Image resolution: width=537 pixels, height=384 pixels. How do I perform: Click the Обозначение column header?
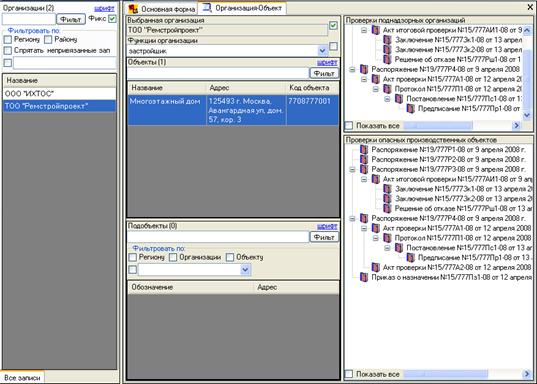pos(191,287)
